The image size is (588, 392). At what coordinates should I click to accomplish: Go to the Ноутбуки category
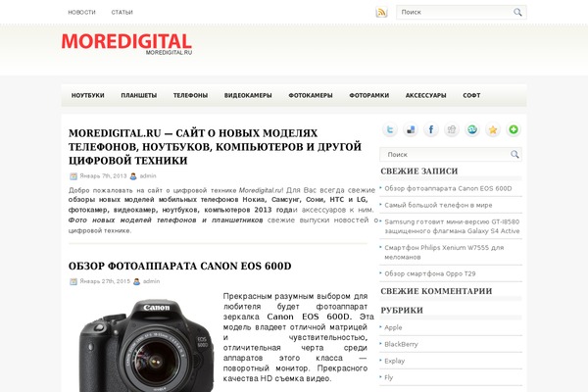click(88, 95)
